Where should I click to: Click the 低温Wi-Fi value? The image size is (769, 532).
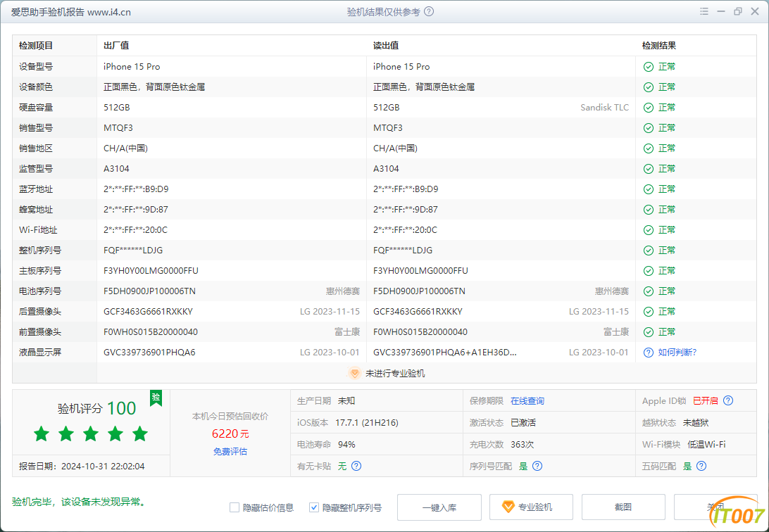pyautogui.click(x=707, y=445)
